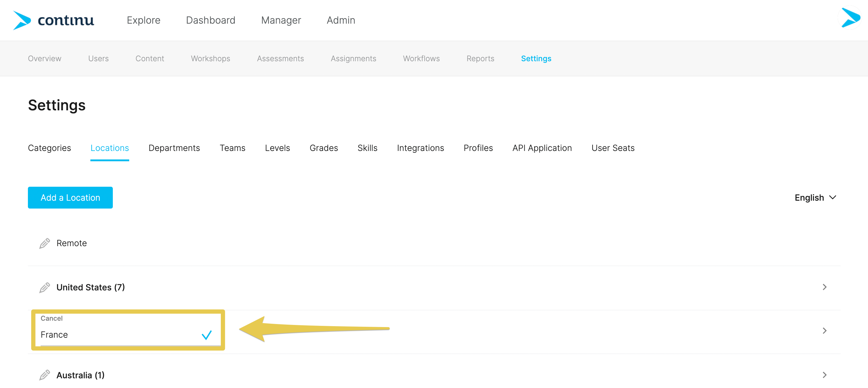
Task: Select the United States (7) location name
Action: tap(91, 287)
